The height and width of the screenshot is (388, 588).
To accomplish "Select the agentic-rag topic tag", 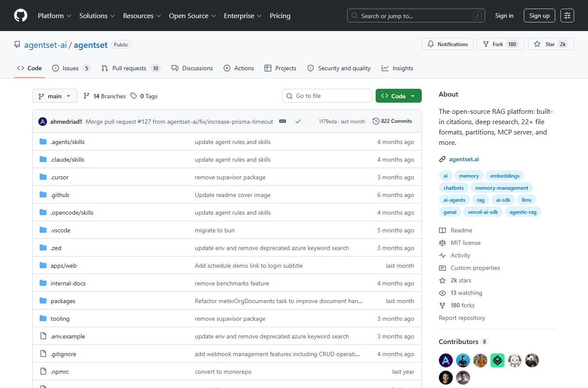I will [523, 212].
